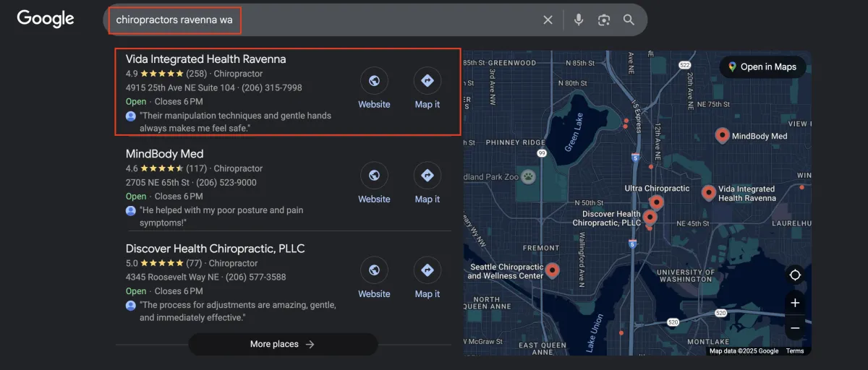The height and width of the screenshot is (370, 868).
Task: Open Google Lens image search icon
Action: point(604,20)
